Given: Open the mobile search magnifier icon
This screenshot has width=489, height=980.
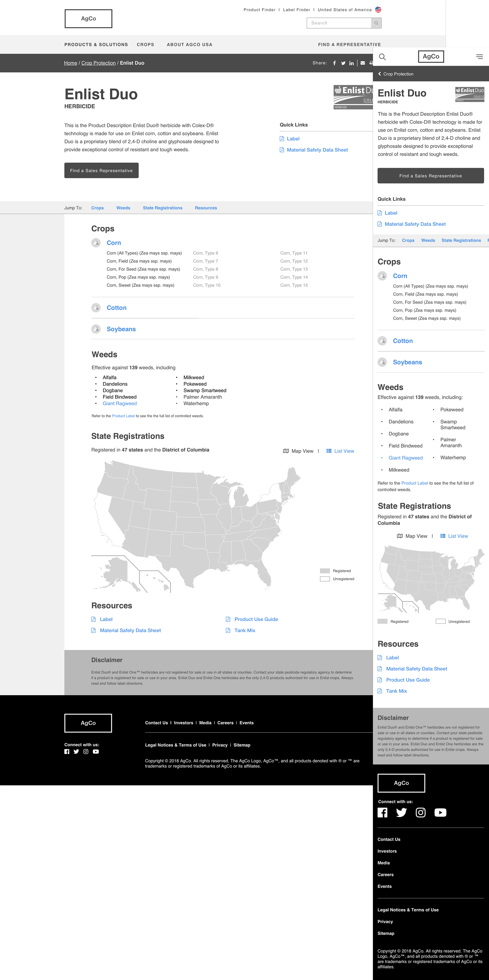Looking at the screenshot, I should pos(382,57).
